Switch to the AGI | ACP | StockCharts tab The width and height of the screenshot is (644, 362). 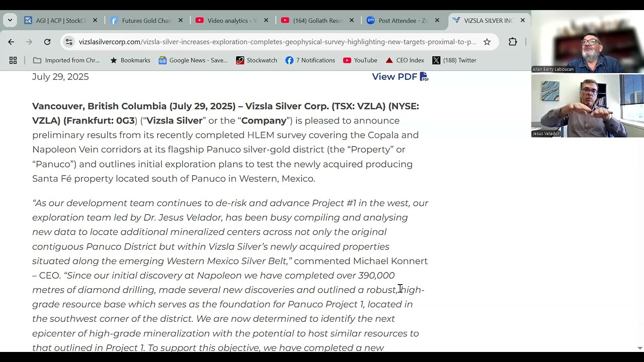coord(60,21)
